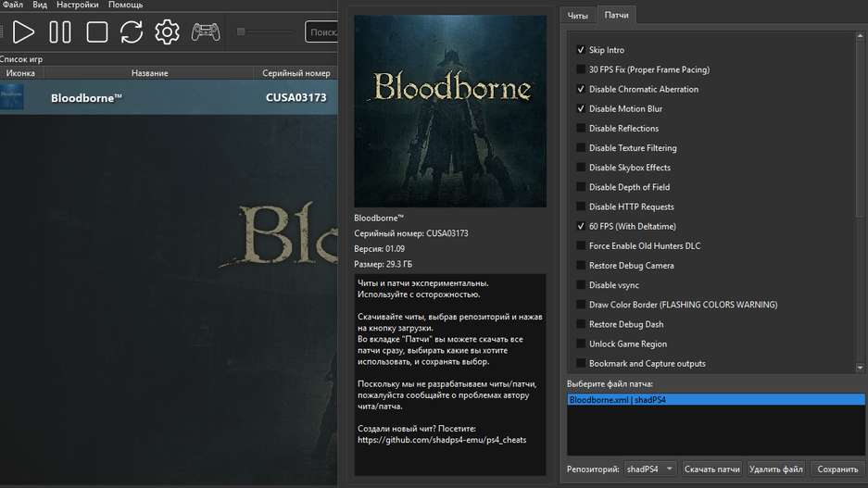Enable 30 FPS Fix (Proper Frame Pacing)

[x=581, y=69]
